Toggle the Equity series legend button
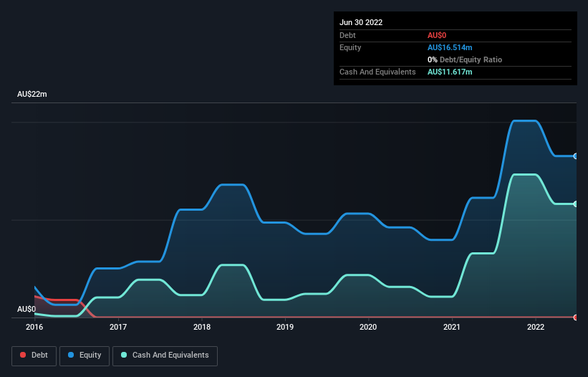The image size is (588, 377). click(x=85, y=355)
